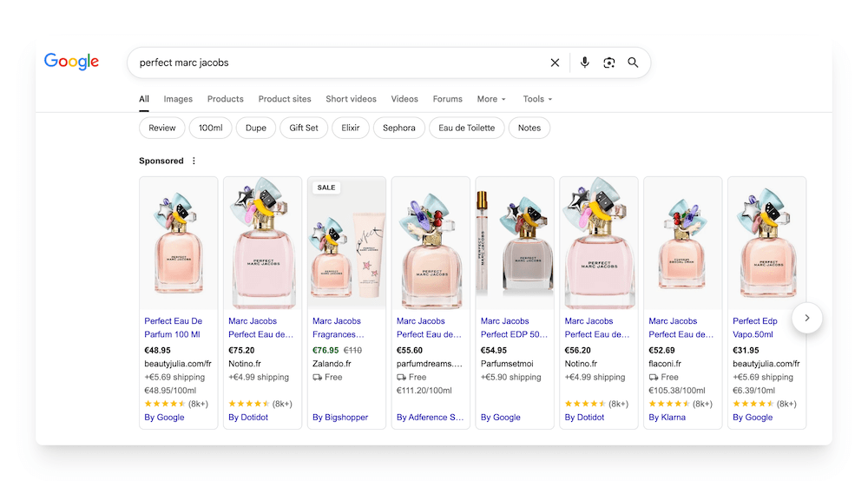Open the Tools dropdown

537,99
